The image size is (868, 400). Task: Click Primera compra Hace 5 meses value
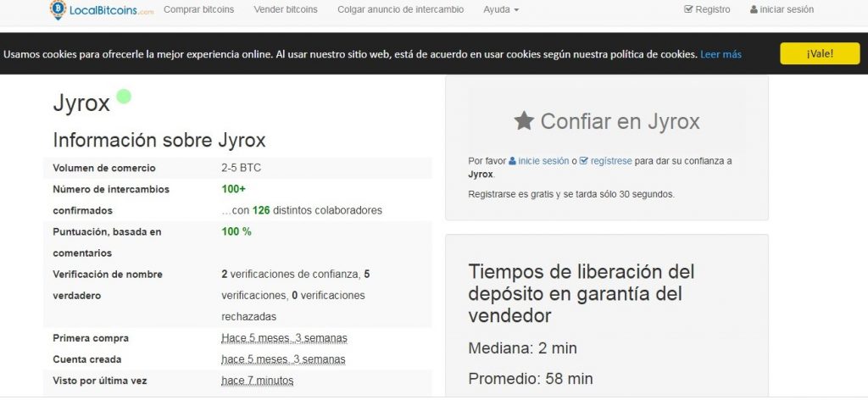[285, 338]
